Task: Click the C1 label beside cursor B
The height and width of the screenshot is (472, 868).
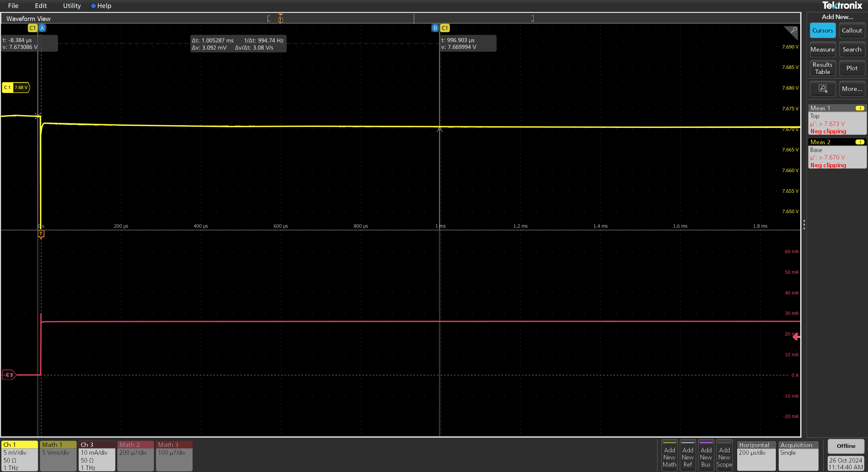Action: (x=445, y=28)
